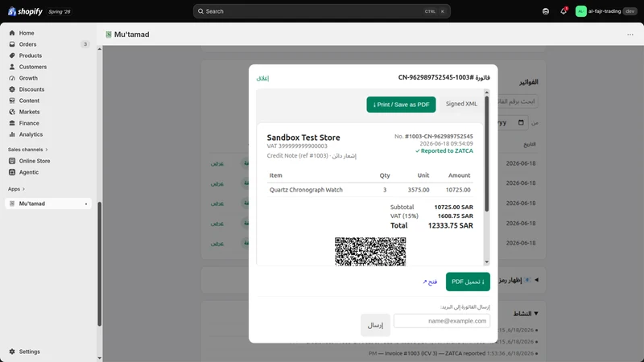Click the تحميل PDF download button
Screen dimensions: 644x362
pos(468,282)
